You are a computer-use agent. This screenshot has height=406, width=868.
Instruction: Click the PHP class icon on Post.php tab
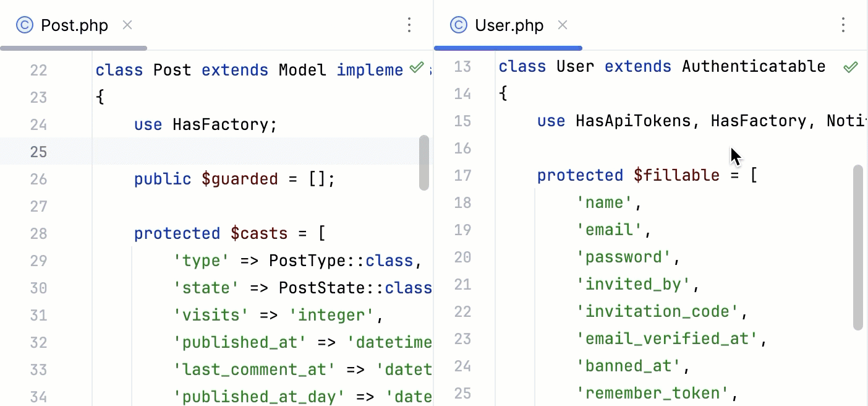click(23, 25)
